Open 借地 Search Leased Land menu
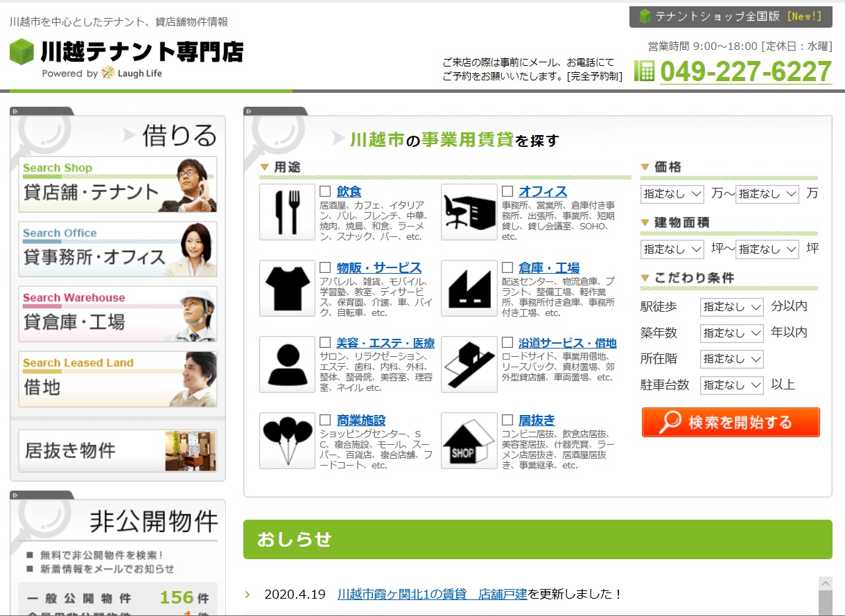Viewport: 845px width, 616px height. [x=118, y=379]
